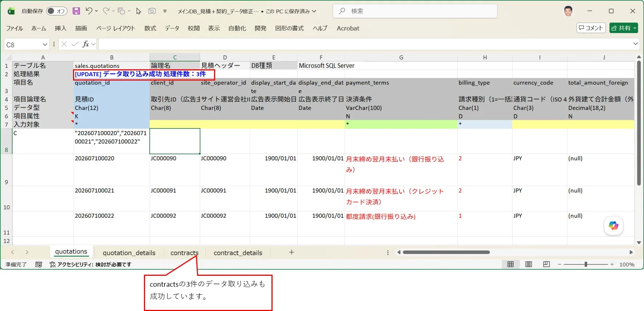Open the user account avatar

[568, 11]
